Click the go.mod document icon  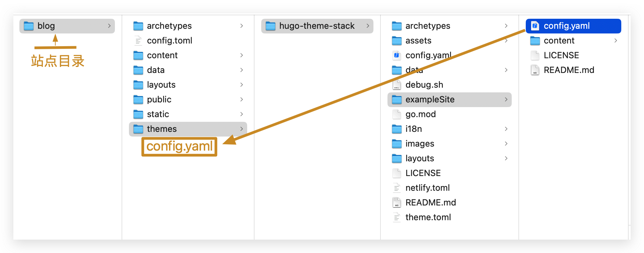(x=396, y=114)
